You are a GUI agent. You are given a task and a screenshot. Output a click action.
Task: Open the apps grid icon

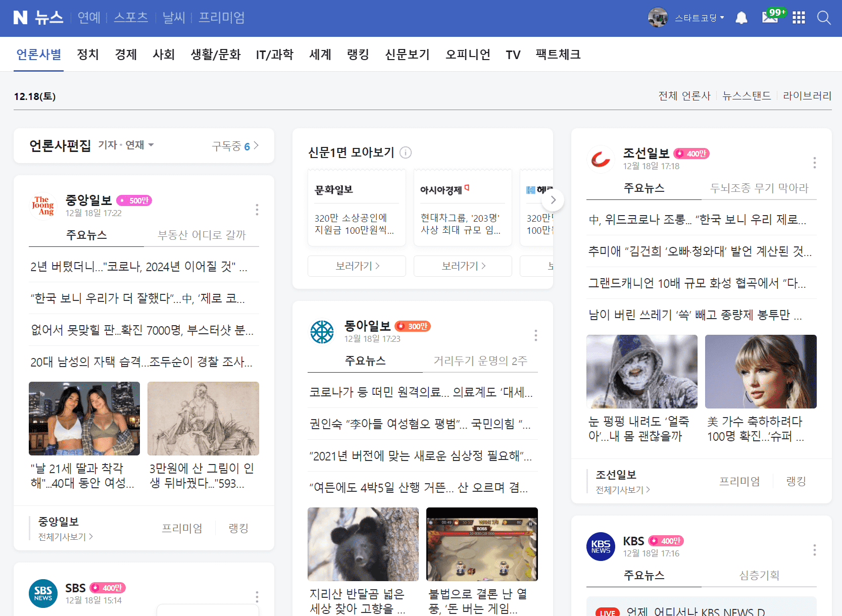click(799, 18)
